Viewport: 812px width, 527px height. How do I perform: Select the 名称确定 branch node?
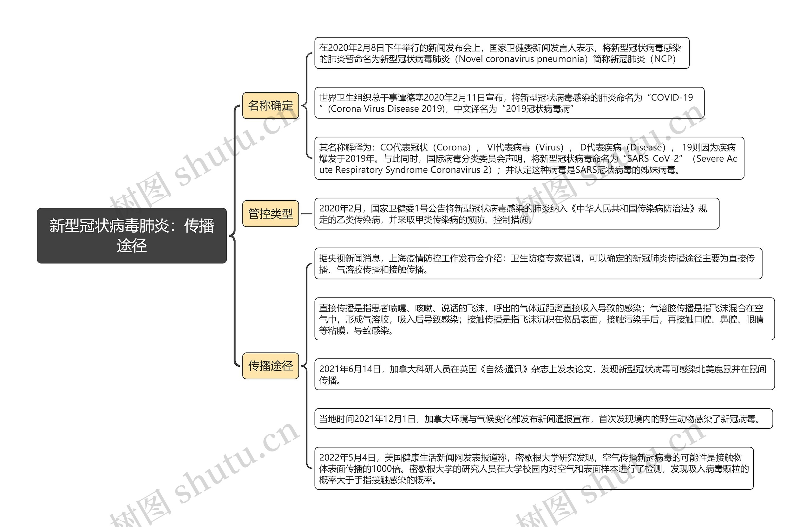271,105
